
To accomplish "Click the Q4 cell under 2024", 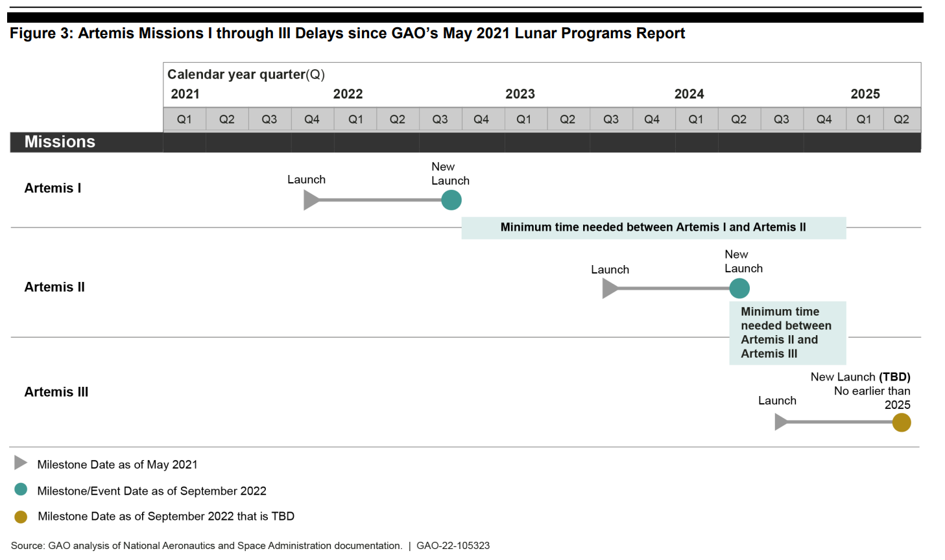I will coord(824,119).
